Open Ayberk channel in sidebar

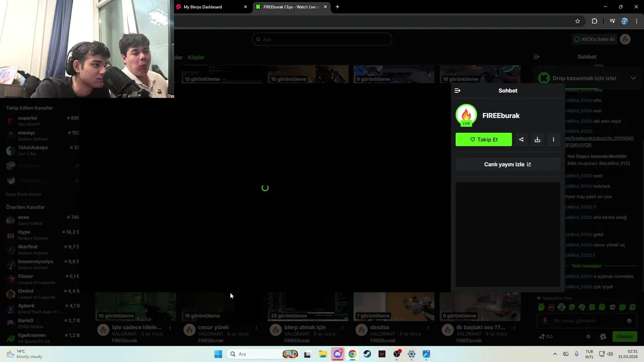pos(42,309)
